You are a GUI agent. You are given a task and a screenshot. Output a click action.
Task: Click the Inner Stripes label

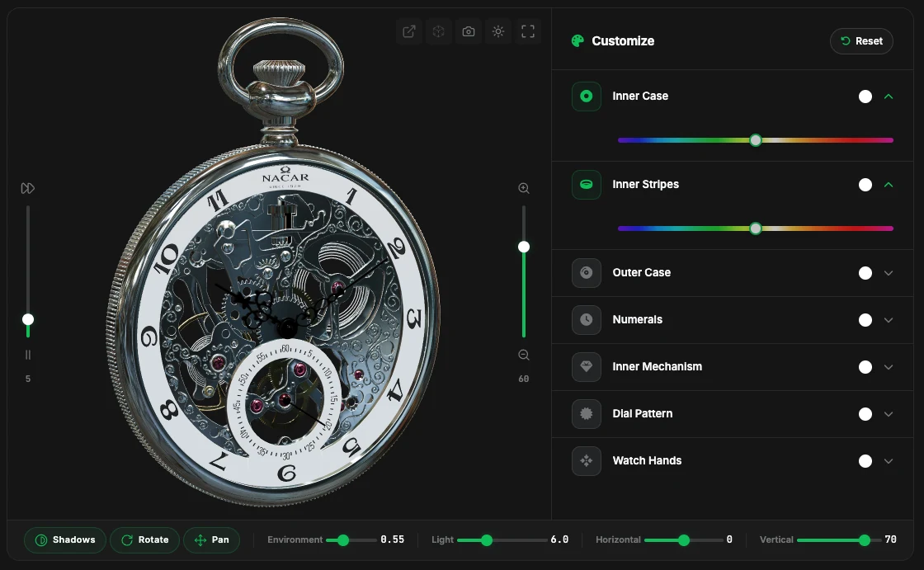click(645, 185)
